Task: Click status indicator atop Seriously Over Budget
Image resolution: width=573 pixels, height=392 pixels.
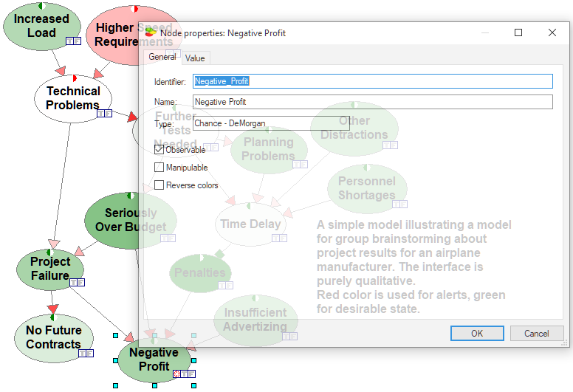Action: 131,196
